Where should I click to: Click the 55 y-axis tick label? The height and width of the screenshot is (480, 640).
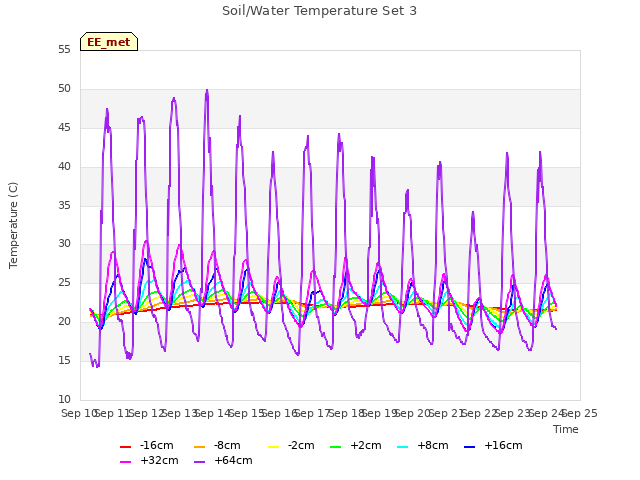pos(64,50)
